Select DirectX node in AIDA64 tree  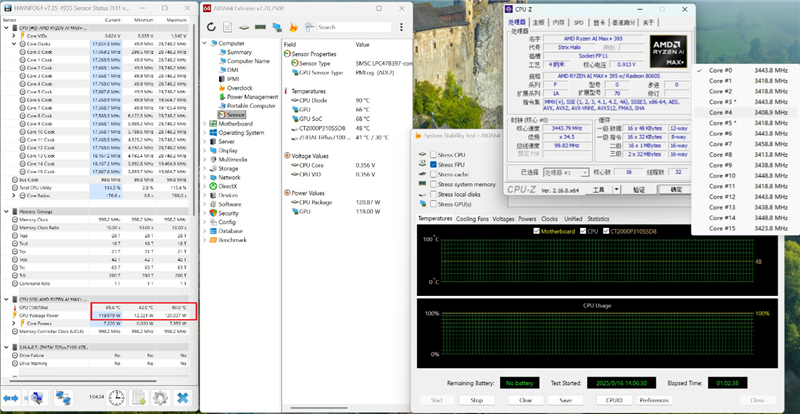227,185
